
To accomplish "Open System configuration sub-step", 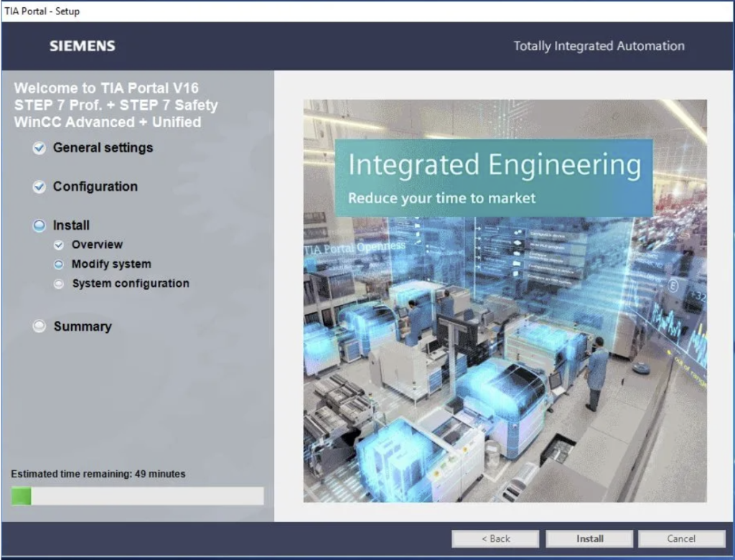I will (x=131, y=284).
